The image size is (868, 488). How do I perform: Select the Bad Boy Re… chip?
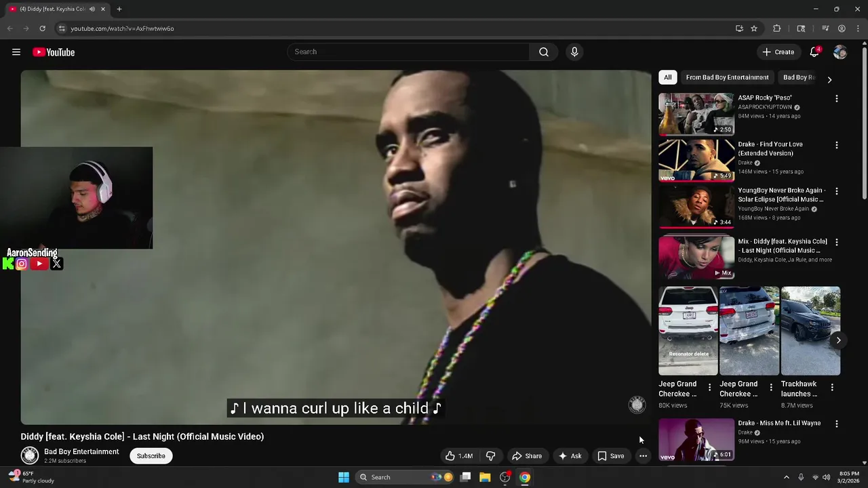click(799, 77)
